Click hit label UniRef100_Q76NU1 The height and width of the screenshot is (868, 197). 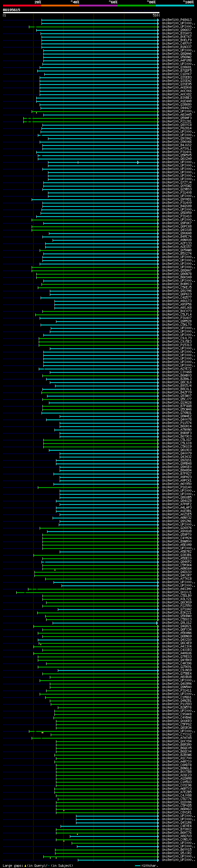(176, 413)
